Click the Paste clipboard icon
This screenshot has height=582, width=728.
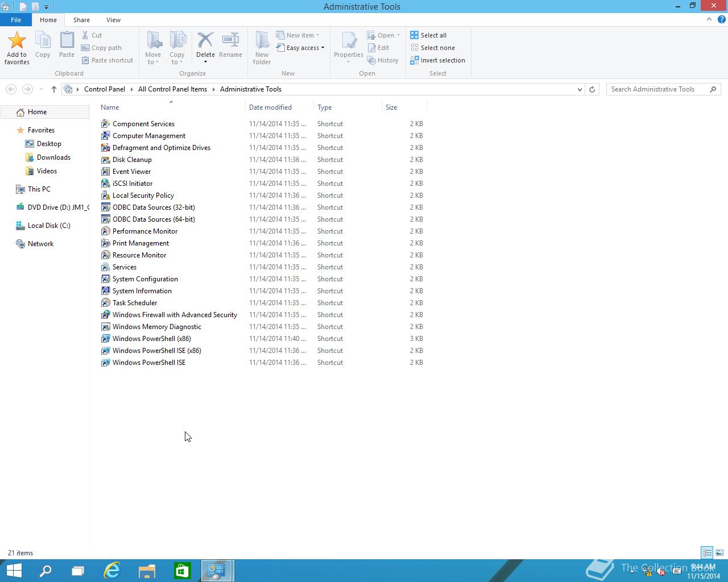(x=67, y=40)
